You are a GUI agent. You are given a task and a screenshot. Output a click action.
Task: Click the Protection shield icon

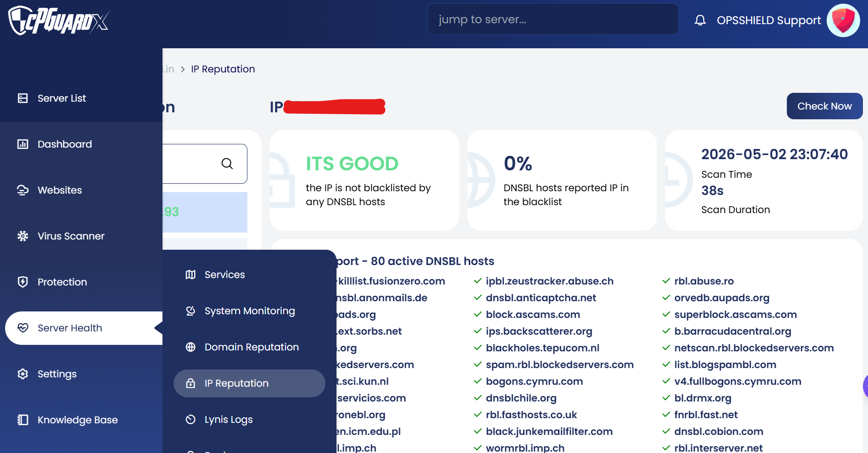click(23, 282)
